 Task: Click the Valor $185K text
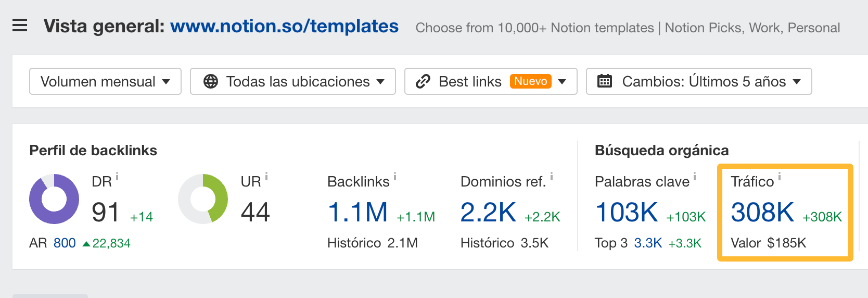[769, 243]
